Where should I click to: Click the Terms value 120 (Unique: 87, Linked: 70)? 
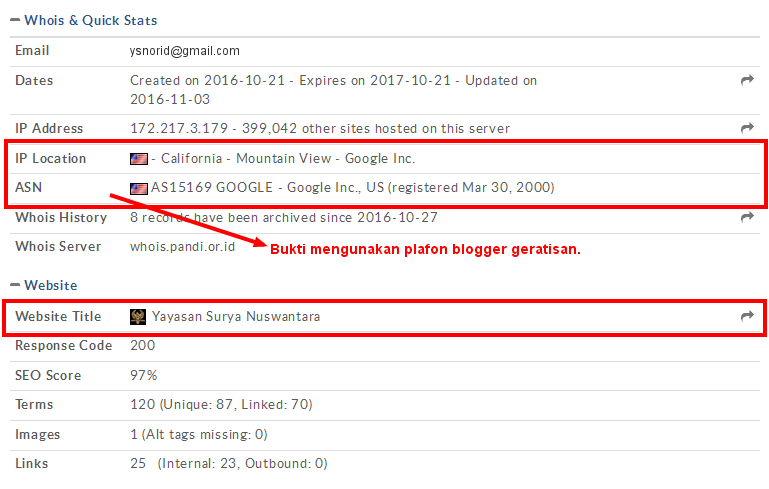(221, 404)
